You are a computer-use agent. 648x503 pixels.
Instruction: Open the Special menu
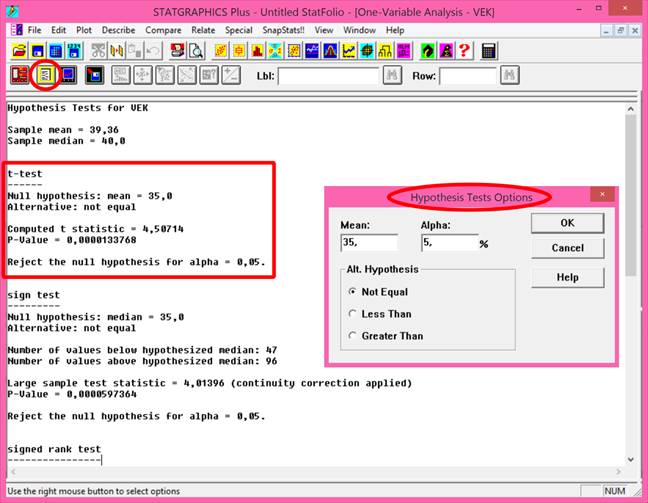pyautogui.click(x=238, y=30)
